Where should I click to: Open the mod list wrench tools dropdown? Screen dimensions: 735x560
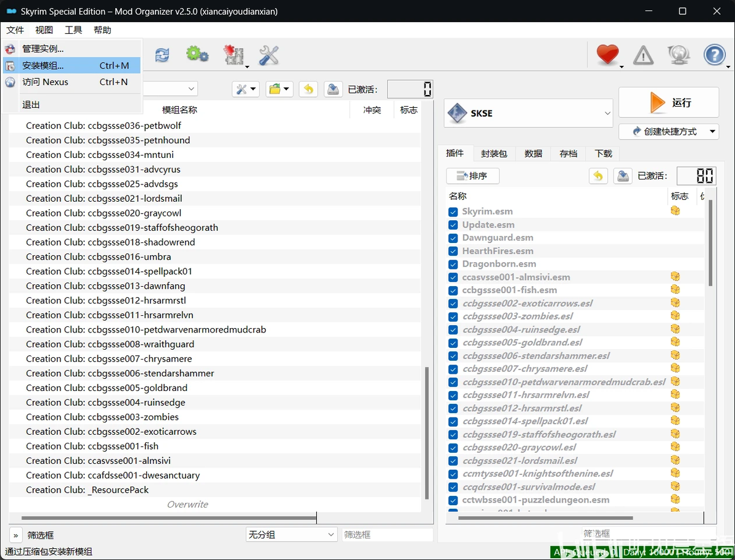pos(245,89)
